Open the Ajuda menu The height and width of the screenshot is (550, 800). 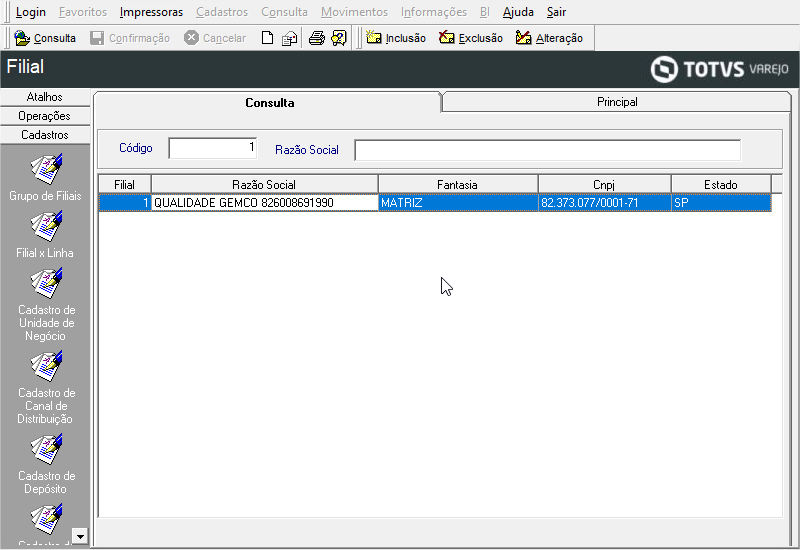517,12
